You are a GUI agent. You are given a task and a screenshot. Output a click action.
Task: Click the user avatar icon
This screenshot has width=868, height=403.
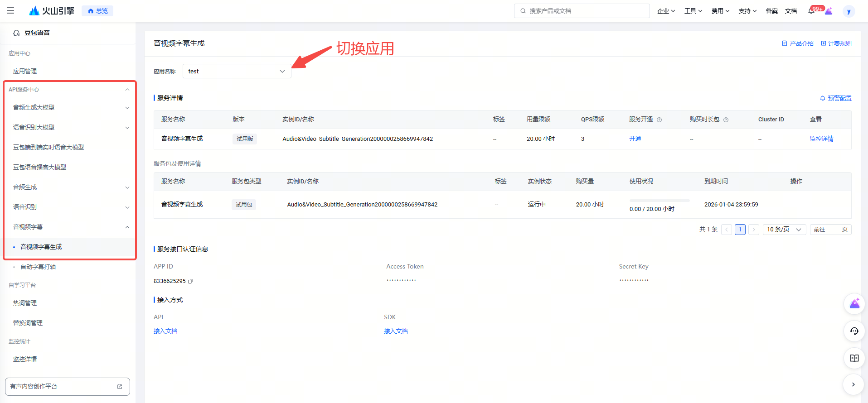[849, 11]
